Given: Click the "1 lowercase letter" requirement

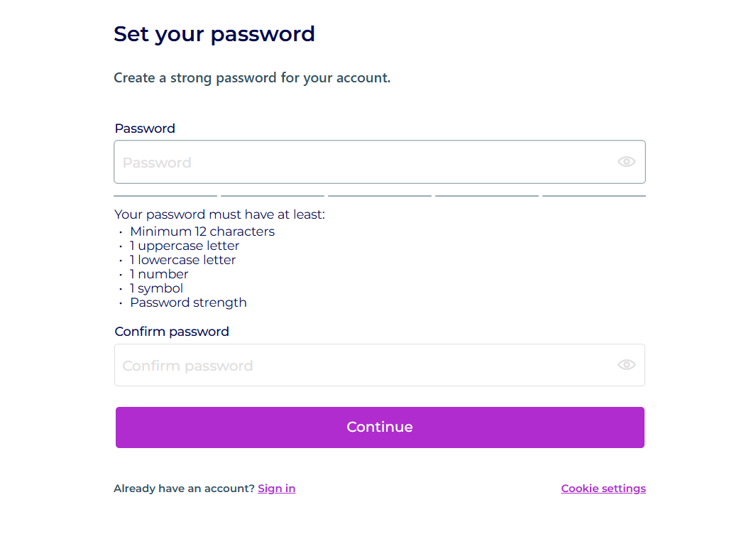Looking at the screenshot, I should click(x=182, y=260).
